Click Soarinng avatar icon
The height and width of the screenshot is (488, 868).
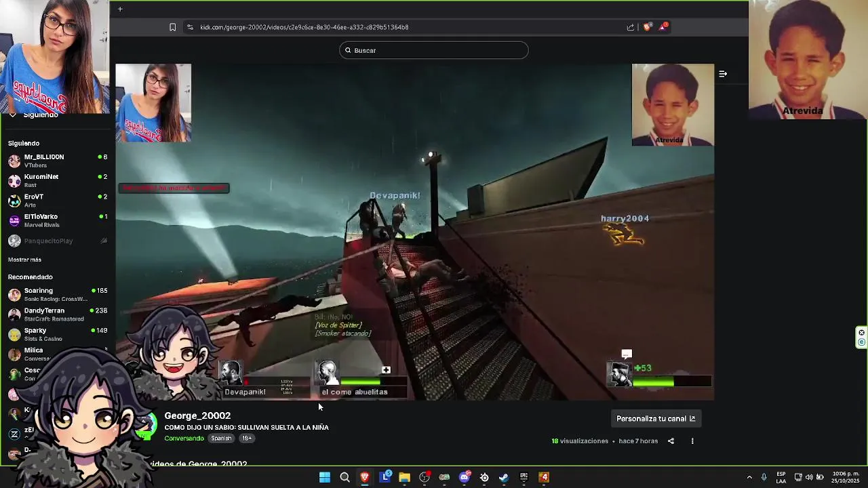14,295
